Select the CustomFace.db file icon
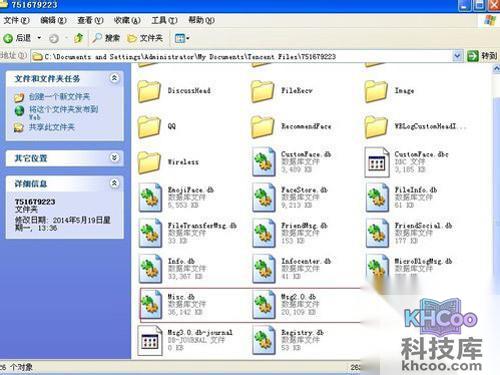This screenshot has height=375, width=500. pyautogui.click(x=264, y=162)
